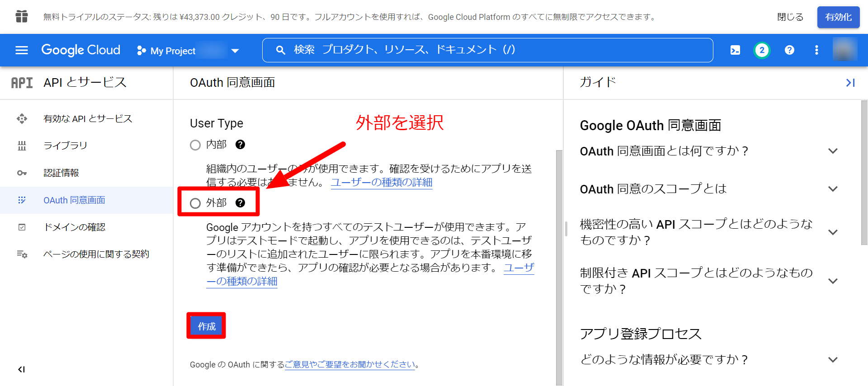The height and width of the screenshot is (386, 868).
Task: Click the My Project name text
Action: [173, 51]
